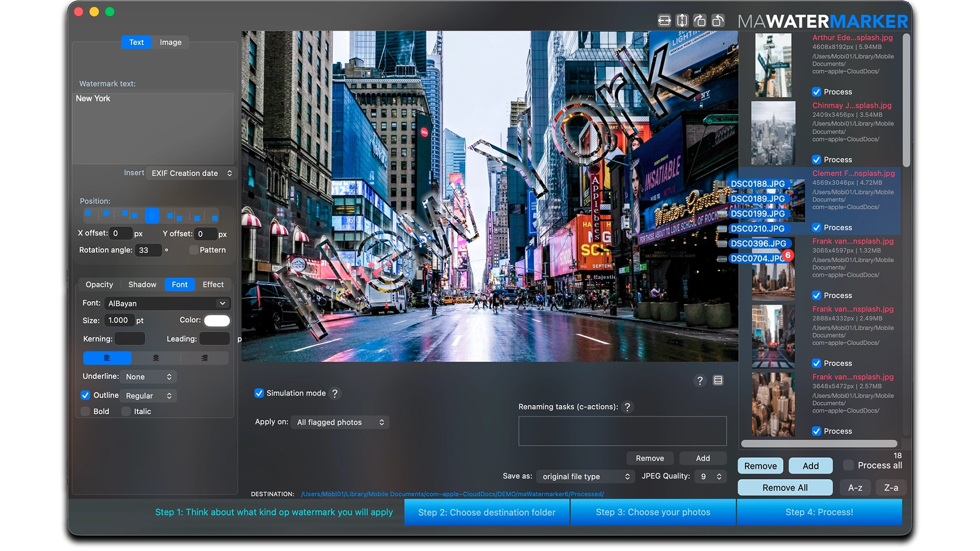Screen dimensions: 980x551
Task: Open the help icon beside Renaming tasks label
Action: pyautogui.click(x=627, y=407)
